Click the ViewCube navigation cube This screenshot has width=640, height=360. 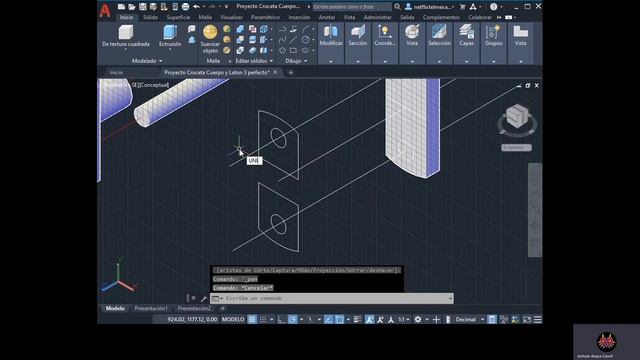coord(517,116)
